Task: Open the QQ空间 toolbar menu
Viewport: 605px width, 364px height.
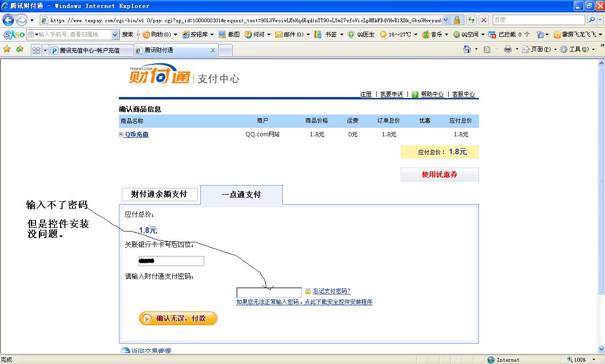Action: [x=469, y=35]
